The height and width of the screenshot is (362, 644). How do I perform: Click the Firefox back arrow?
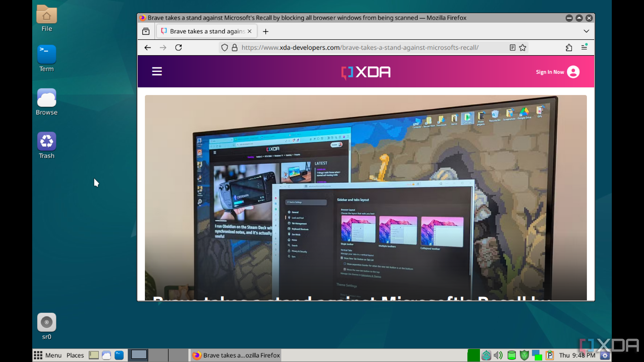pyautogui.click(x=148, y=48)
